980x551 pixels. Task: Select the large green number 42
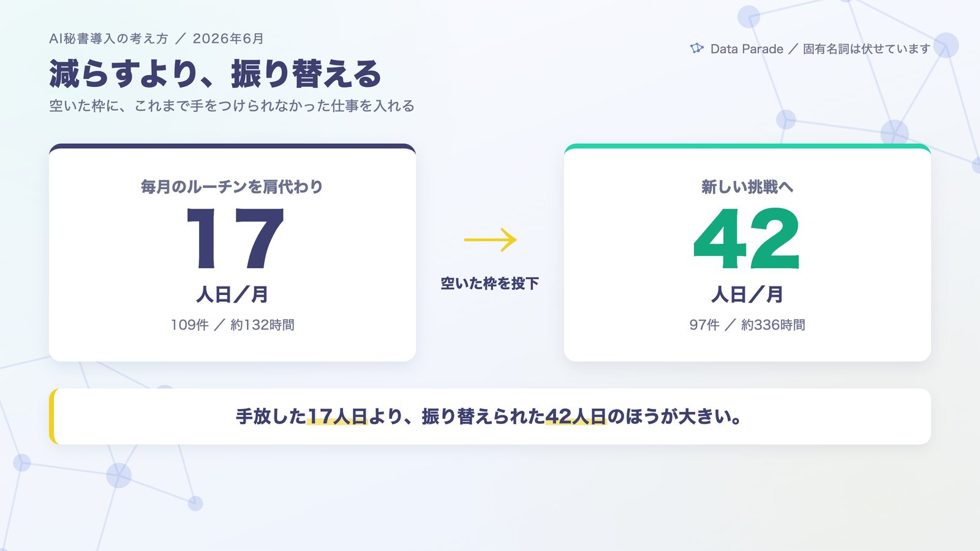(747, 239)
